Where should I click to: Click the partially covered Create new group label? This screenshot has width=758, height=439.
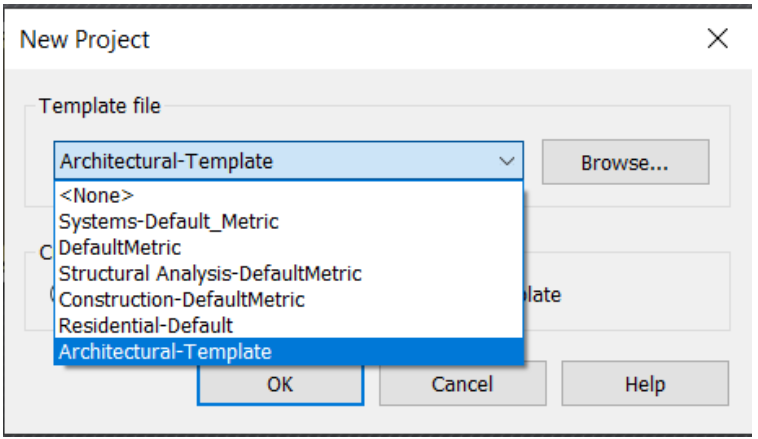tap(46, 252)
